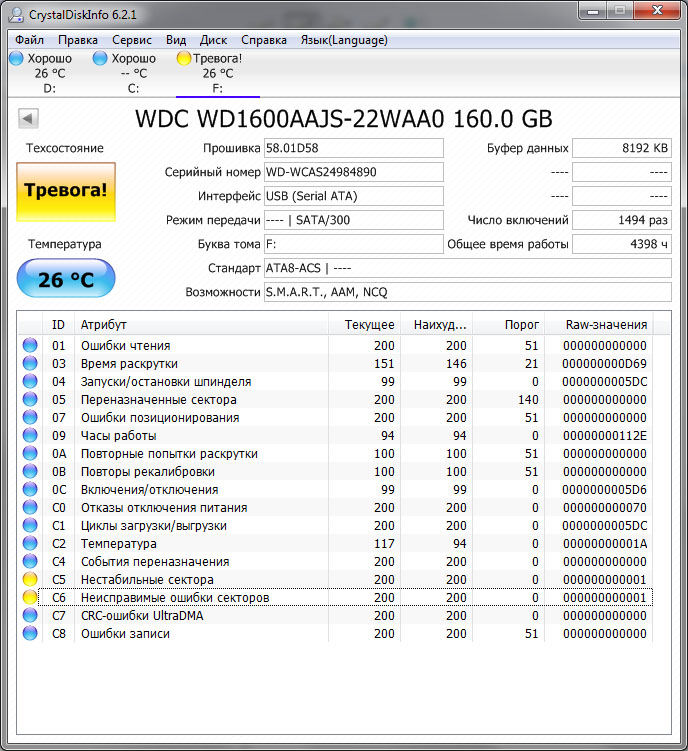Click status orb for 03 Время раскрутки

[30, 363]
